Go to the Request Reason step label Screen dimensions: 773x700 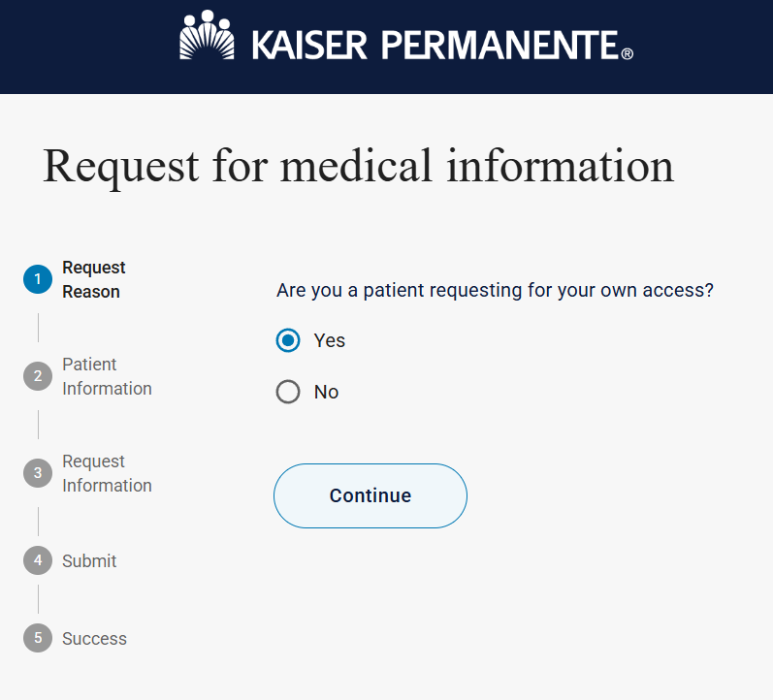[94, 279]
